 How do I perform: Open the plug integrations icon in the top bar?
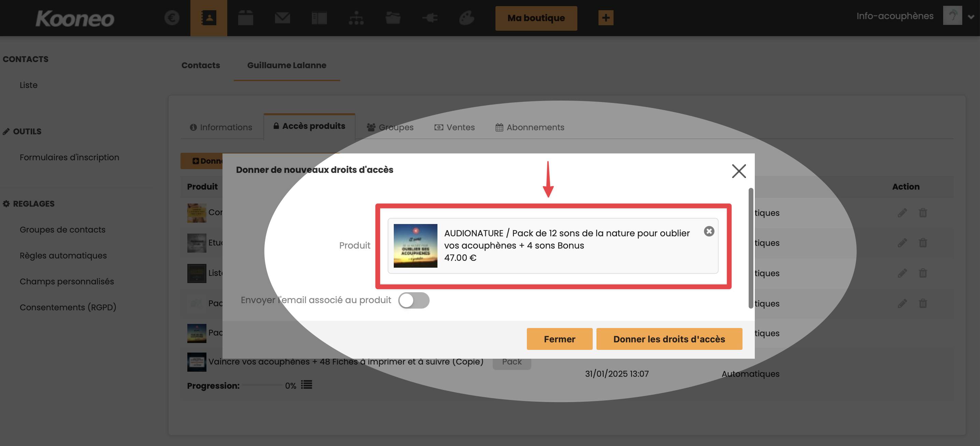430,18
